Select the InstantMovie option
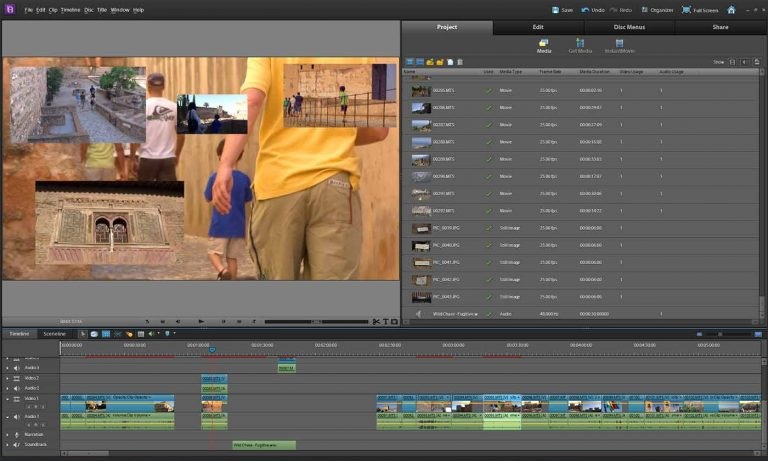Screen dimensions: 768x461 tap(620, 45)
